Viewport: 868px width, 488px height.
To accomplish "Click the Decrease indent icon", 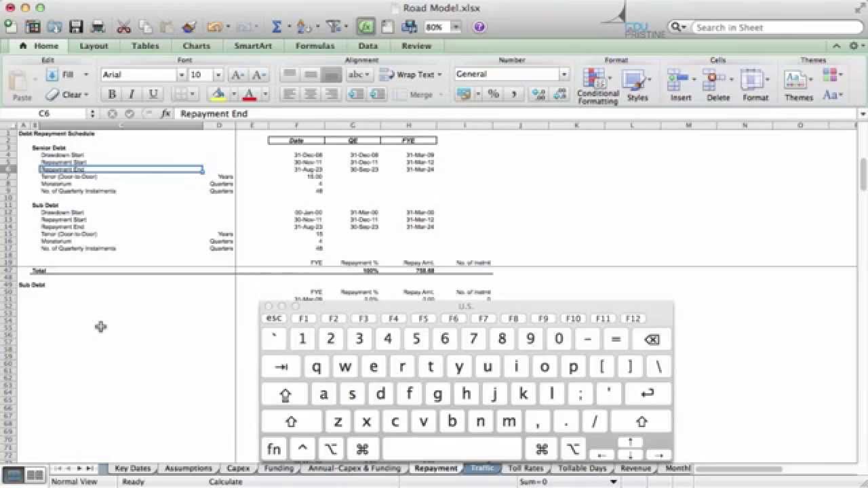I will point(355,94).
